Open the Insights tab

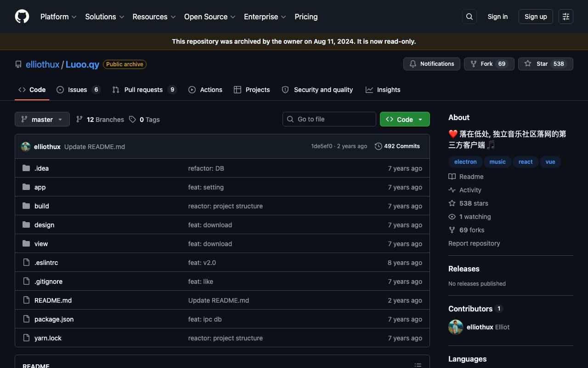[383, 90]
